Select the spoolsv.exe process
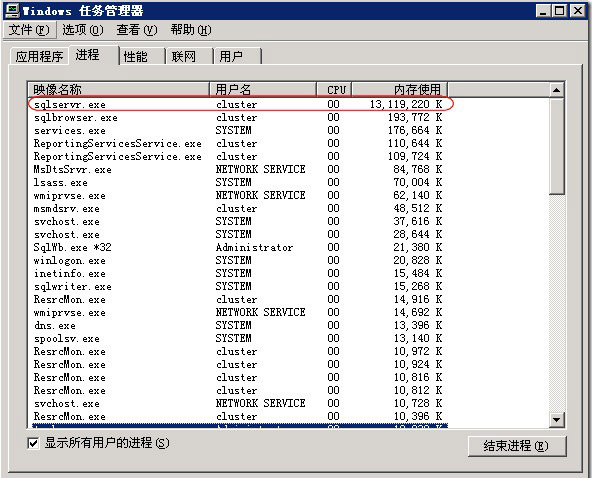This screenshot has height=478, width=592. [x=238, y=338]
